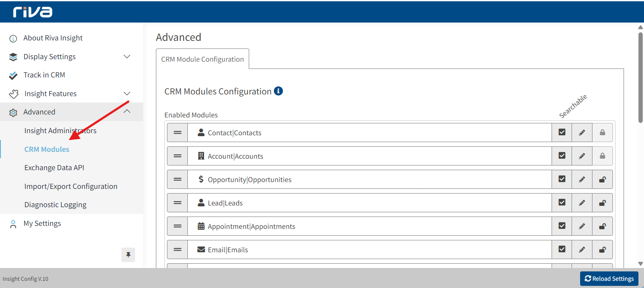Click the Enabled Modules label

[x=191, y=115]
